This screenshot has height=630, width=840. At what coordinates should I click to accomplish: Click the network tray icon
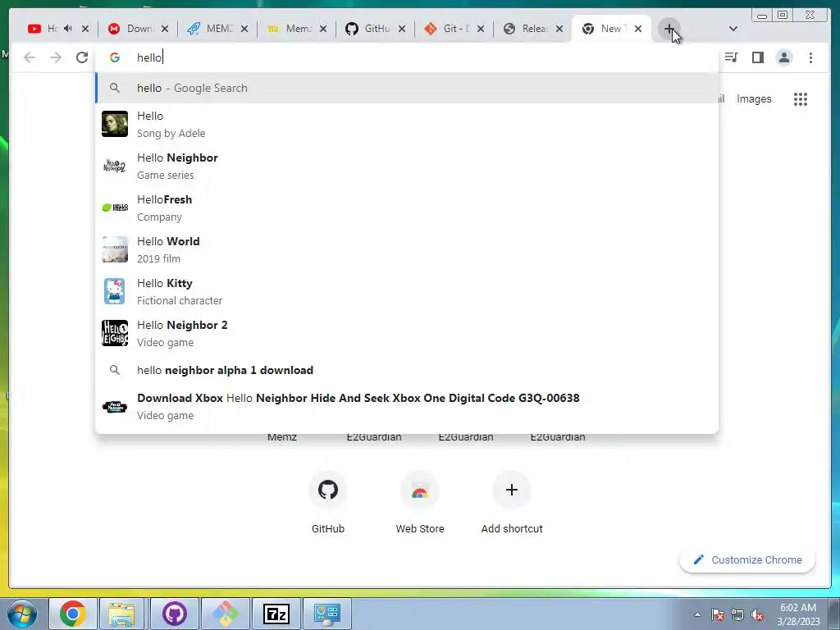[x=737, y=614]
